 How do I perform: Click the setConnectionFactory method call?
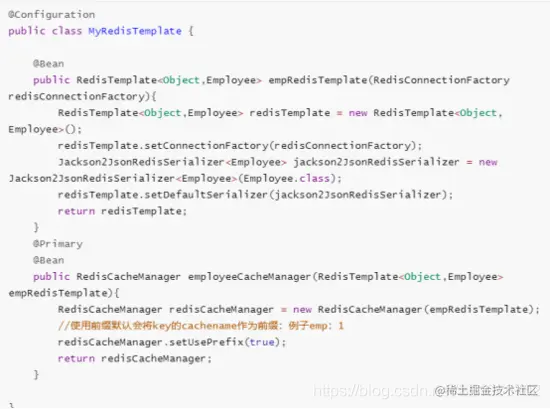tap(206, 146)
